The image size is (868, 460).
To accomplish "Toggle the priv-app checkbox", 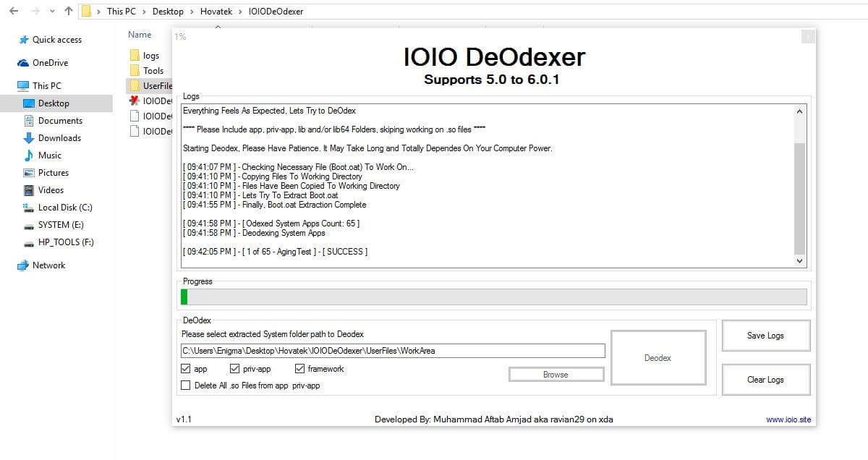I will (234, 369).
